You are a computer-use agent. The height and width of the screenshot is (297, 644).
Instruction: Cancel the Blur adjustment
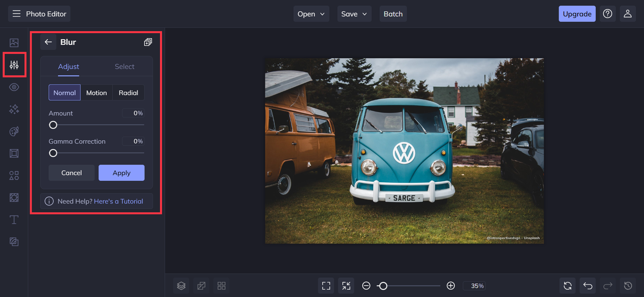point(71,173)
